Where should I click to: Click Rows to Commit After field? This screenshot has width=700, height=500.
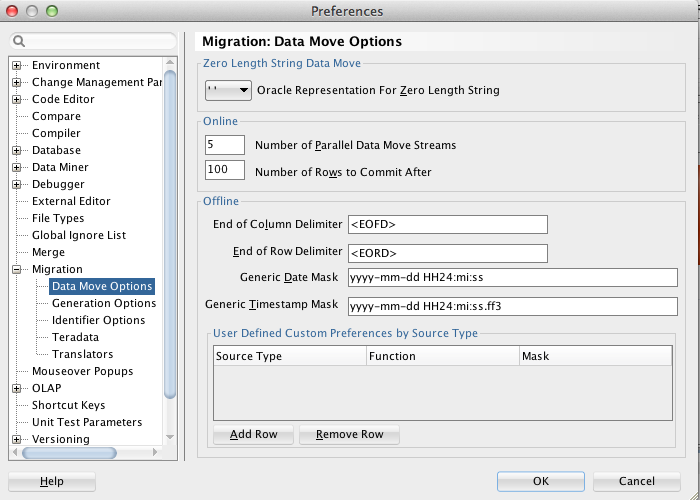(225, 170)
